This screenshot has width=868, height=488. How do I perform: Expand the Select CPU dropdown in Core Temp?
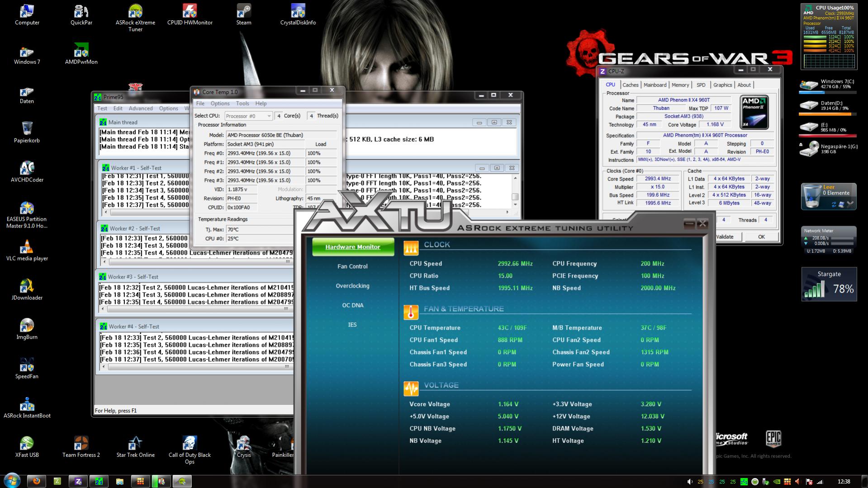[248, 116]
